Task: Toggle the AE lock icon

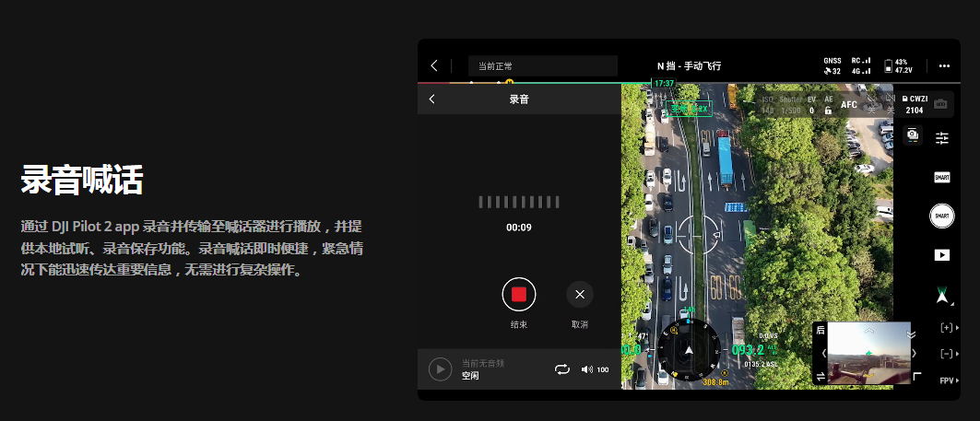Action: pyautogui.click(x=828, y=110)
